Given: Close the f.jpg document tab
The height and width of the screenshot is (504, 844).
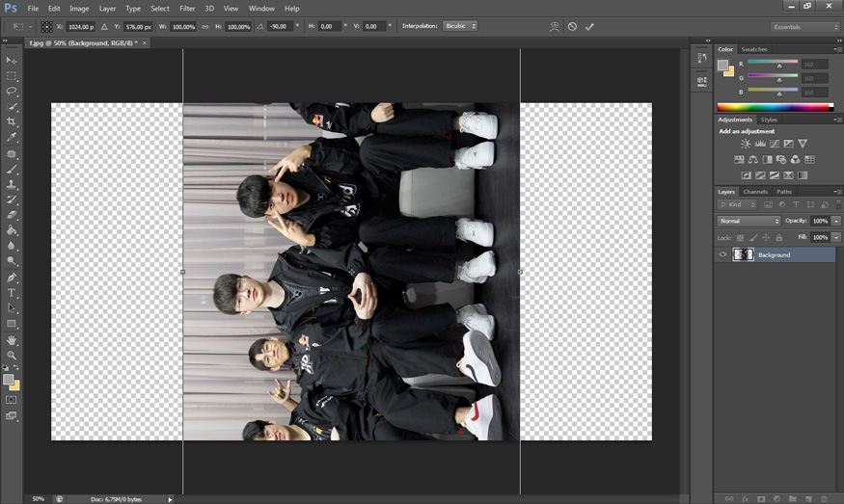Looking at the screenshot, I should 144,42.
